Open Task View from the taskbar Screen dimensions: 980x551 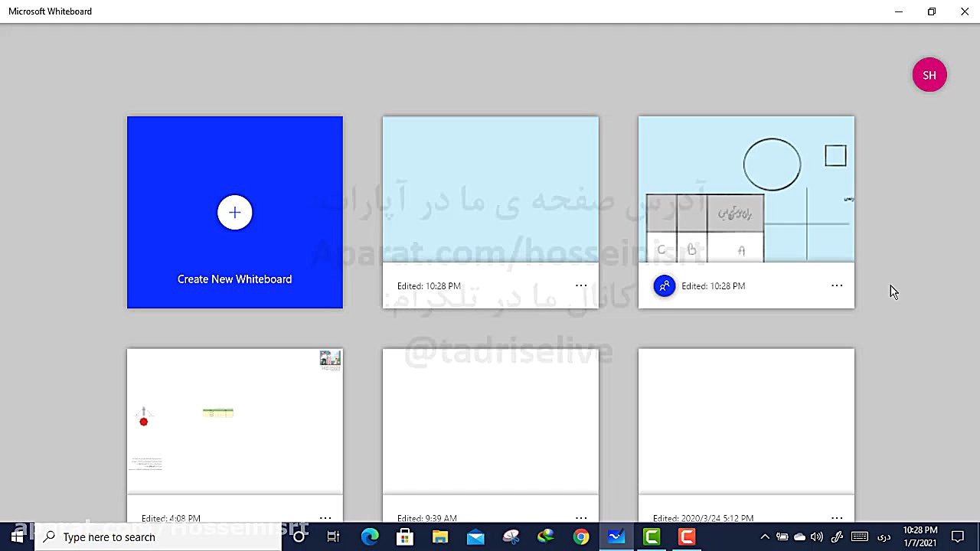pos(333,536)
